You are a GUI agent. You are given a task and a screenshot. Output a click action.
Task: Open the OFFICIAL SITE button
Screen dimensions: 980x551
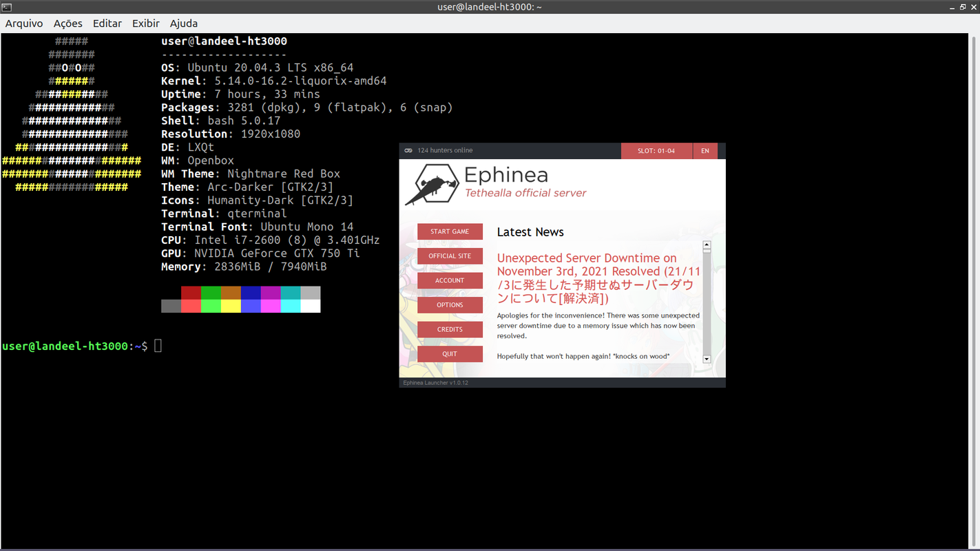[450, 256]
